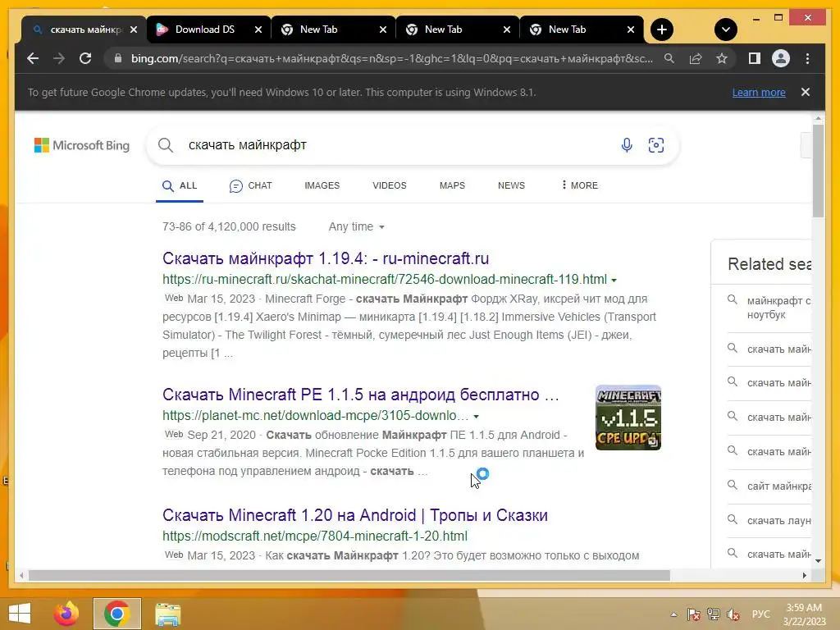Click the vertical scrollbar down arrow
Screen dimensions: 840x630
[818, 561]
